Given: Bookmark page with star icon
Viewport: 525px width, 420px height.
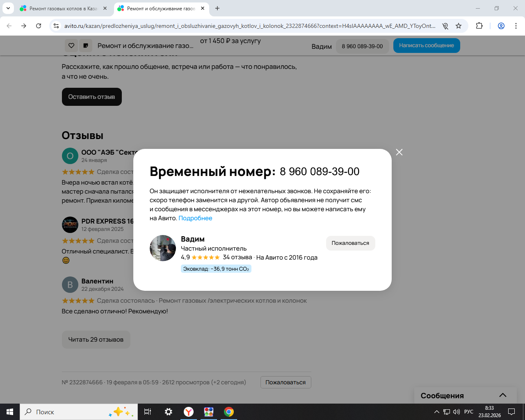Looking at the screenshot, I should (x=459, y=26).
